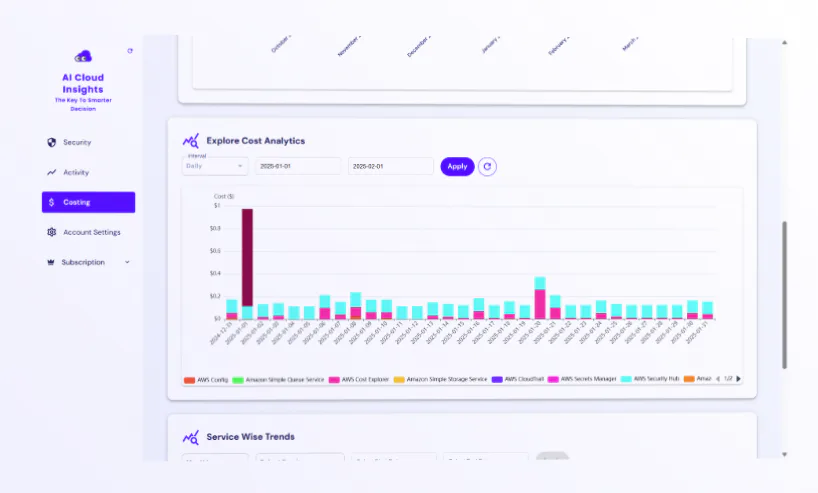818x493 pixels.
Task: Click the Cost ($) axis title
Action: [x=224, y=197]
